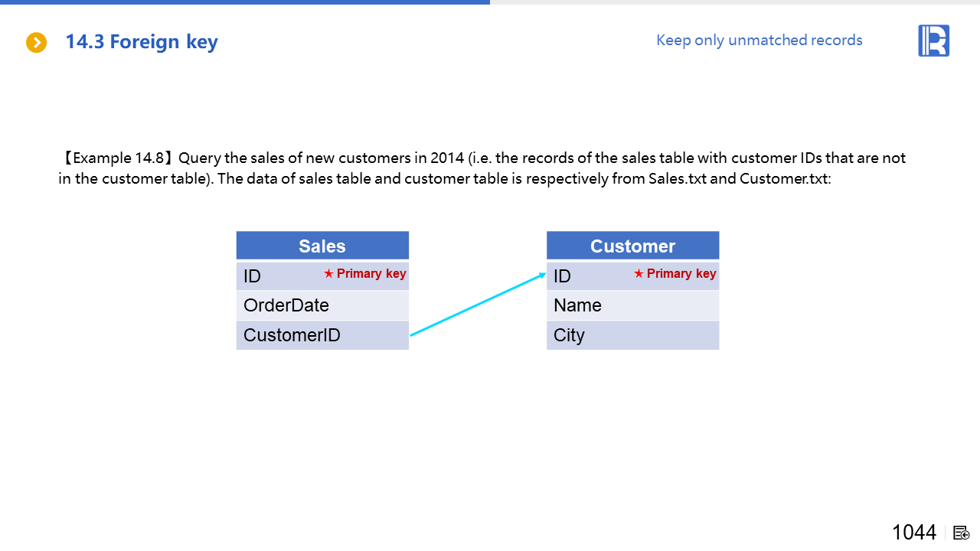
Task: Select the Name field in Customer table
Action: pyautogui.click(x=632, y=305)
